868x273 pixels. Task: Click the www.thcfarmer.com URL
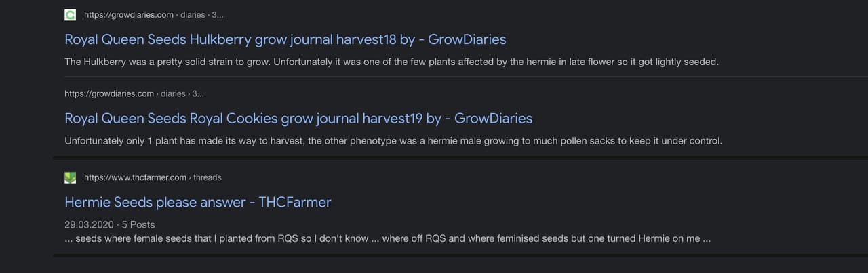[135, 177]
